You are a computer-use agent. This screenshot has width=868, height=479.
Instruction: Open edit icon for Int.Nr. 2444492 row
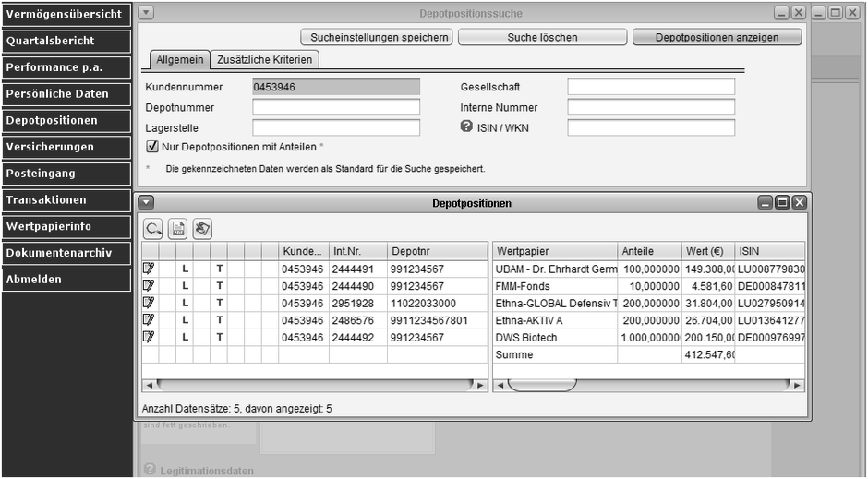tap(148, 338)
